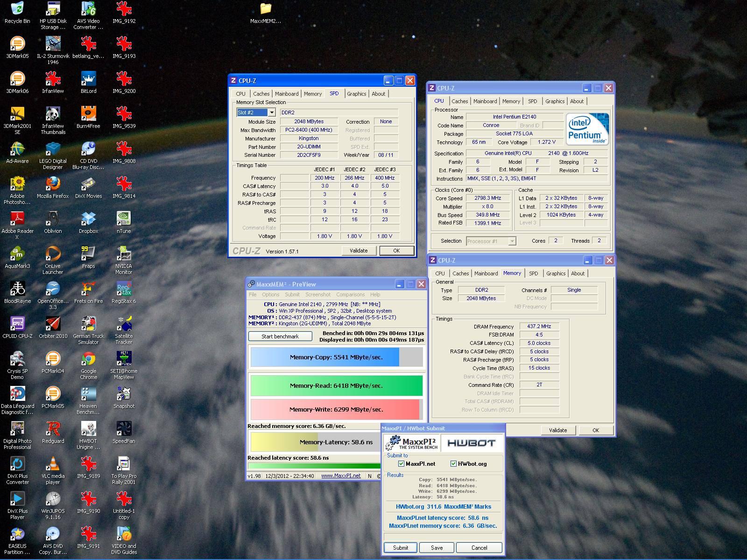Image resolution: width=747 pixels, height=560 pixels.
Task: Click Validate in the SPD CPU-Z window
Action: (359, 251)
